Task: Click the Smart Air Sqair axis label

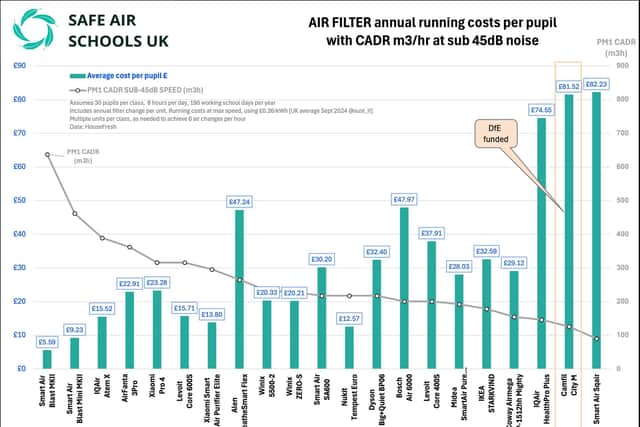Action: click(596, 398)
